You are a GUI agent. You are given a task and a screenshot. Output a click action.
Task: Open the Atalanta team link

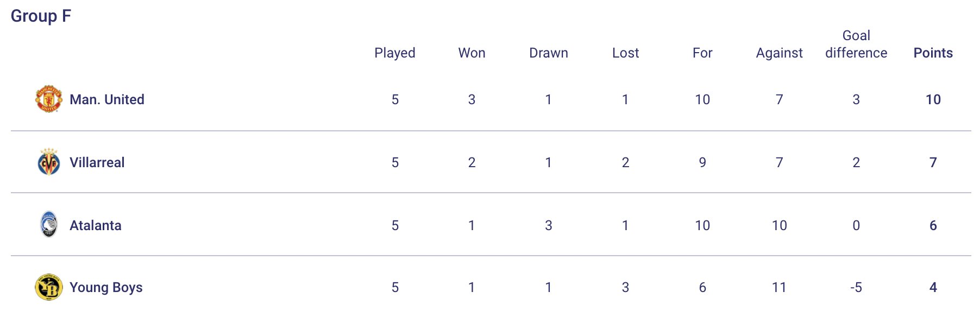point(96,225)
